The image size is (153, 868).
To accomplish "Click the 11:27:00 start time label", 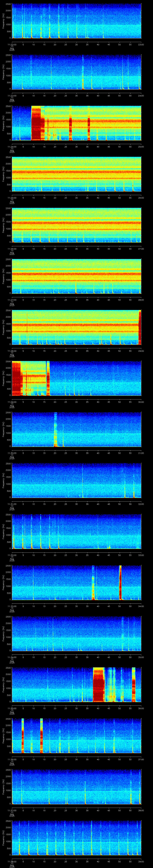I will pyautogui.click(x=12, y=300).
